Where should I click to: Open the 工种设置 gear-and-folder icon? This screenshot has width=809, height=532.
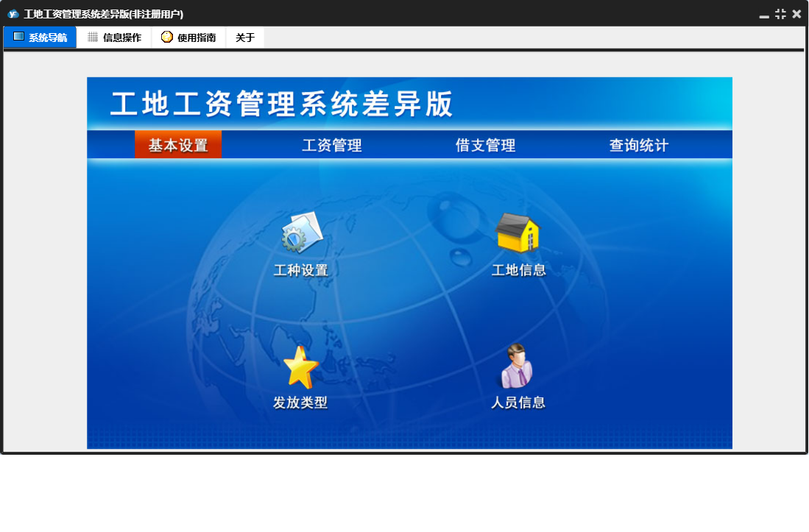tap(302, 233)
